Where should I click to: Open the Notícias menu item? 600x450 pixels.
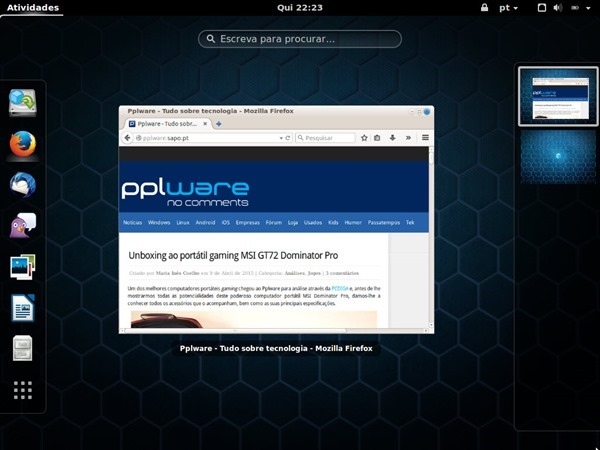[132, 222]
